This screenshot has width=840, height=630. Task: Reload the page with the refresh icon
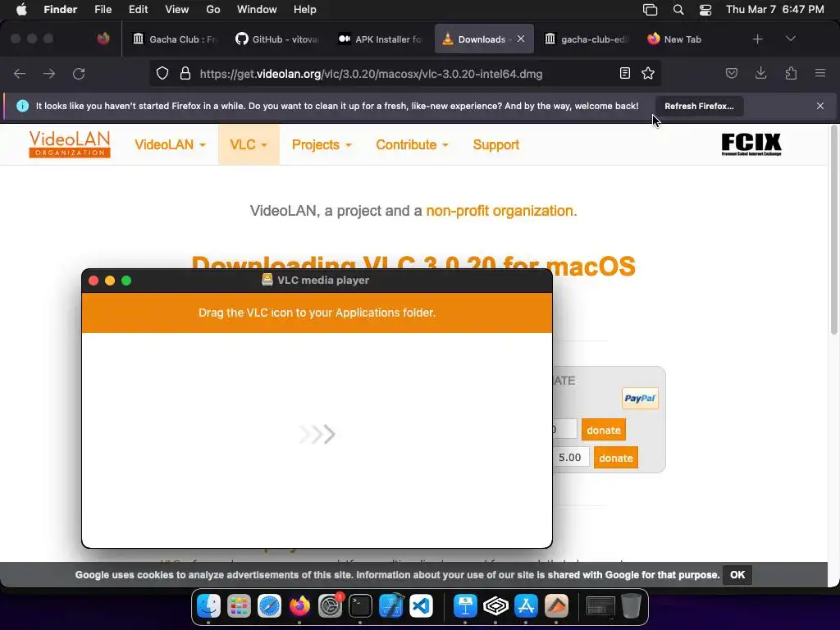point(79,74)
